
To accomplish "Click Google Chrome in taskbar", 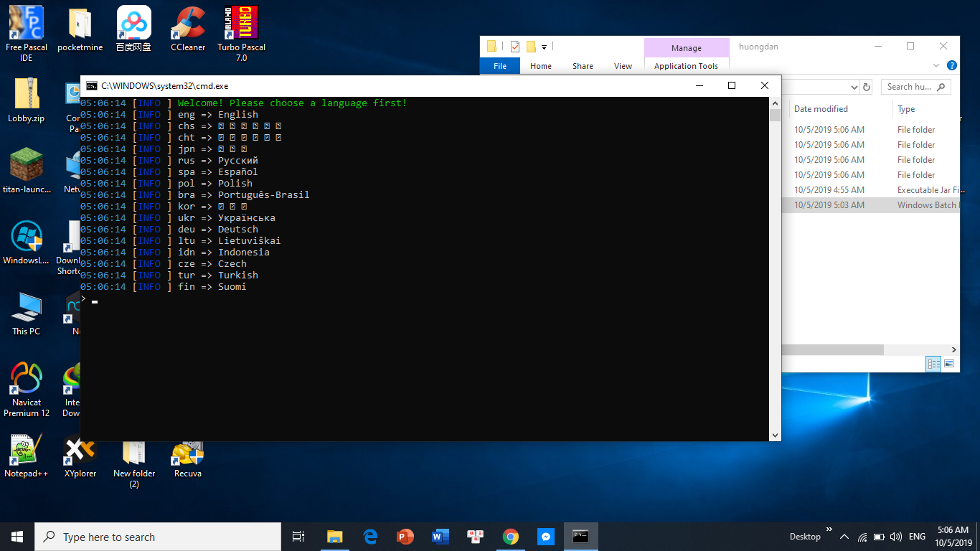I will [511, 537].
